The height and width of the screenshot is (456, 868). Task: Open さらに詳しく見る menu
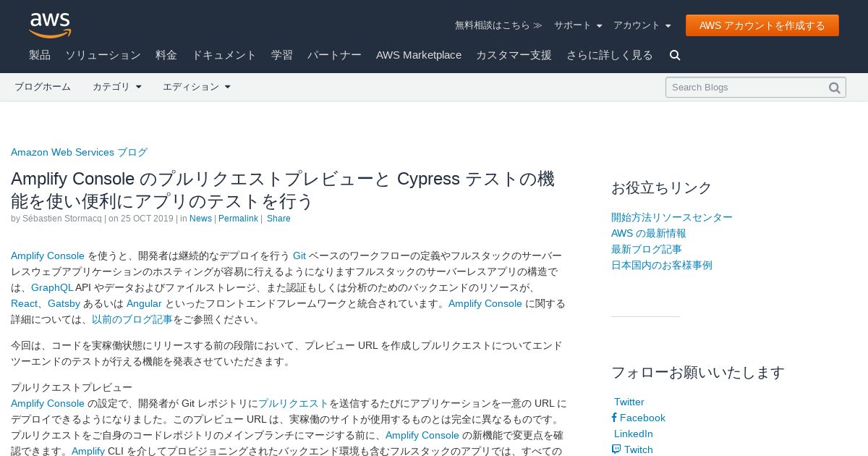610,55
